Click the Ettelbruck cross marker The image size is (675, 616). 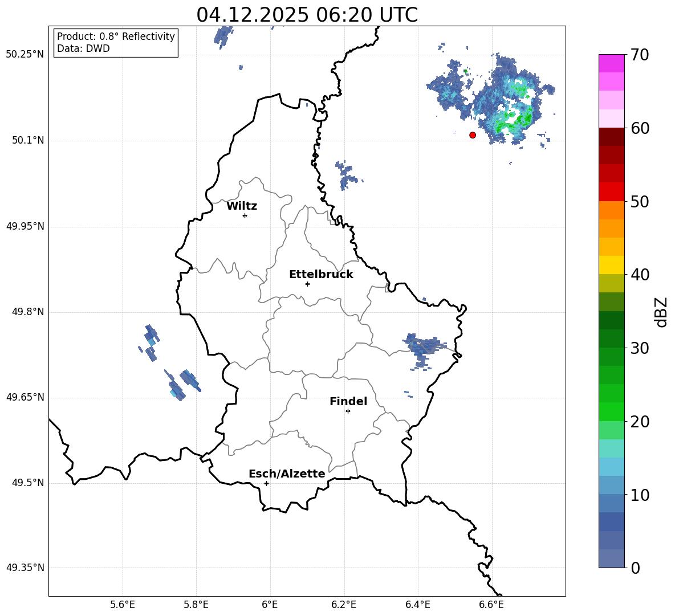(307, 284)
